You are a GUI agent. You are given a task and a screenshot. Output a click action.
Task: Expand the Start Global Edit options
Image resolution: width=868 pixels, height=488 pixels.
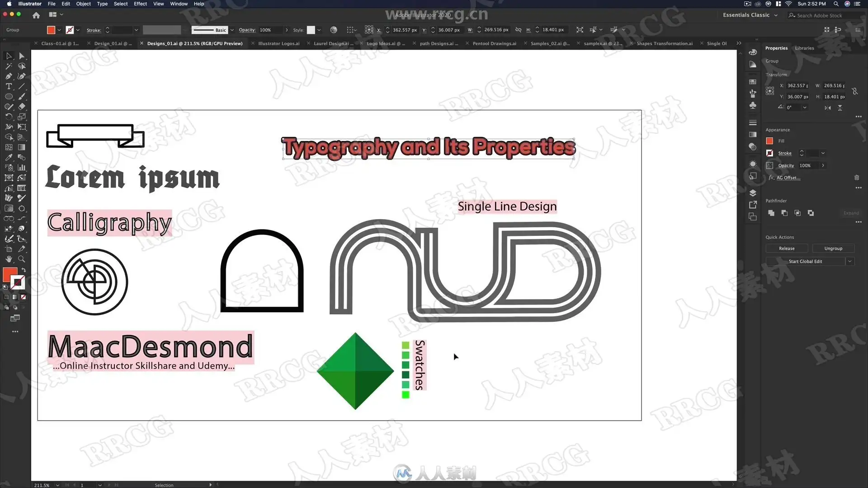pyautogui.click(x=850, y=261)
